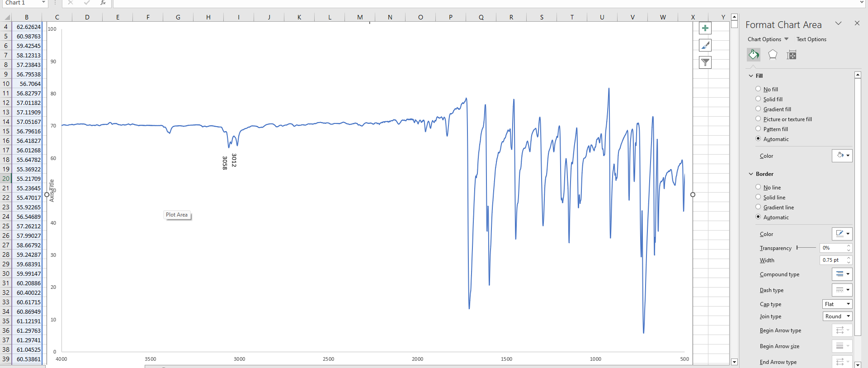Increase Transparency with spinner up arrow

(849, 246)
